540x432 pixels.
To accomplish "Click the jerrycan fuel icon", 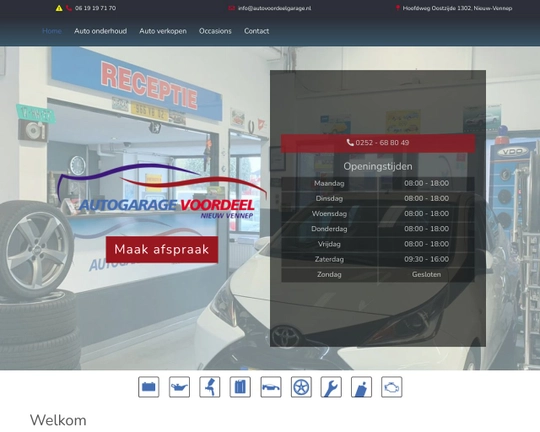I will tap(240, 387).
